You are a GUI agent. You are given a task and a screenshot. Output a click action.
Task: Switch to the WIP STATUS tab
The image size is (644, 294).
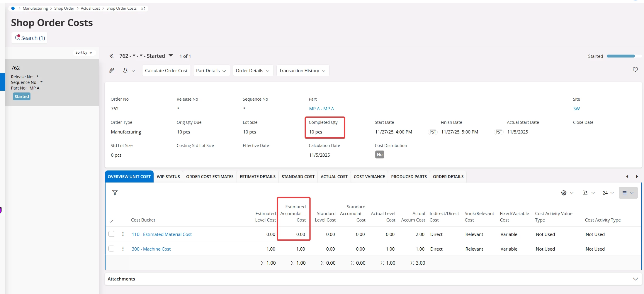168,177
